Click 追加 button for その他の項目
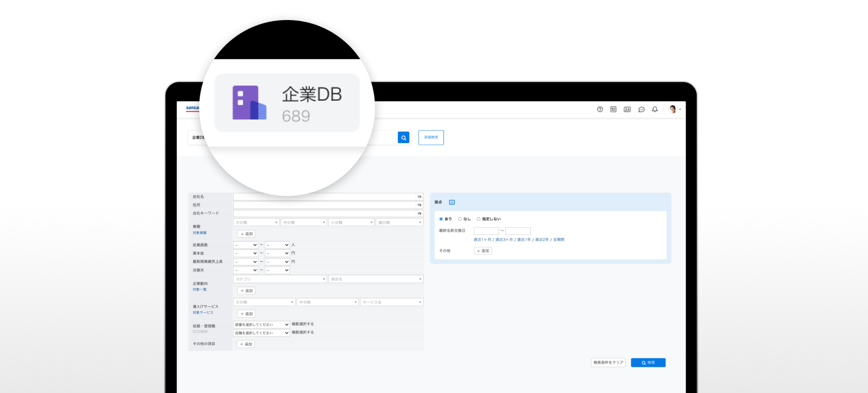Screen dimensions: 868x393 (x=246, y=344)
